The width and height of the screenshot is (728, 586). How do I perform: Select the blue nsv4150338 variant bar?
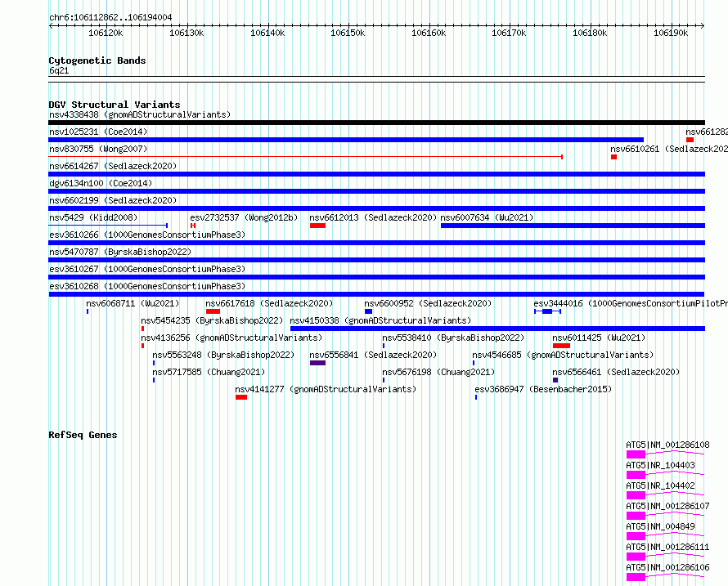click(497, 329)
